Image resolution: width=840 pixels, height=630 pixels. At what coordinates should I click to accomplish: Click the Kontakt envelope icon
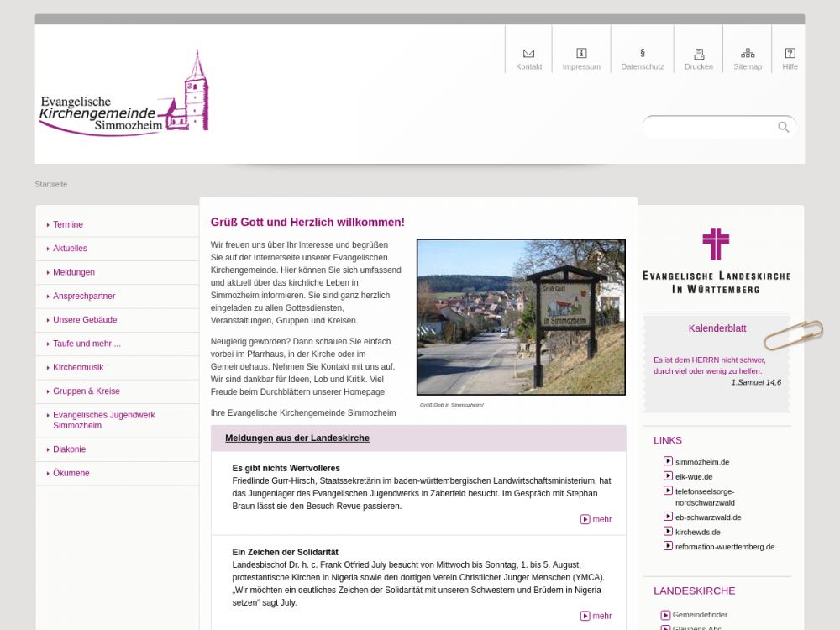528,54
